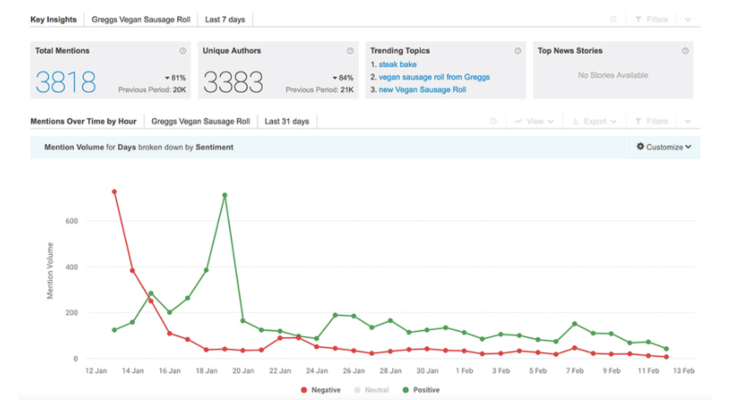The height and width of the screenshot is (400, 730).
Task: Click the 1 Feb axis label
Action: point(464,371)
